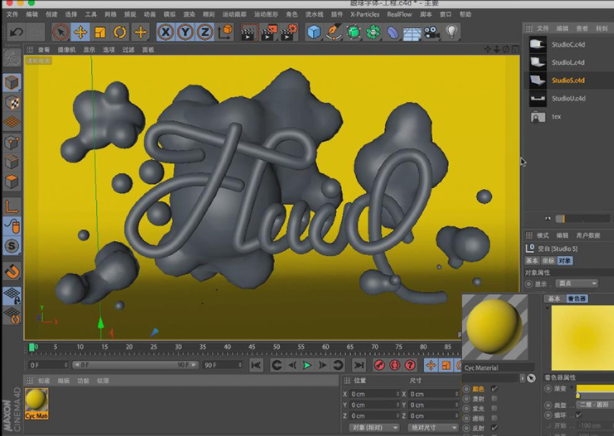
Task: Click the red question-mark key button
Action: pyautogui.click(x=410, y=365)
